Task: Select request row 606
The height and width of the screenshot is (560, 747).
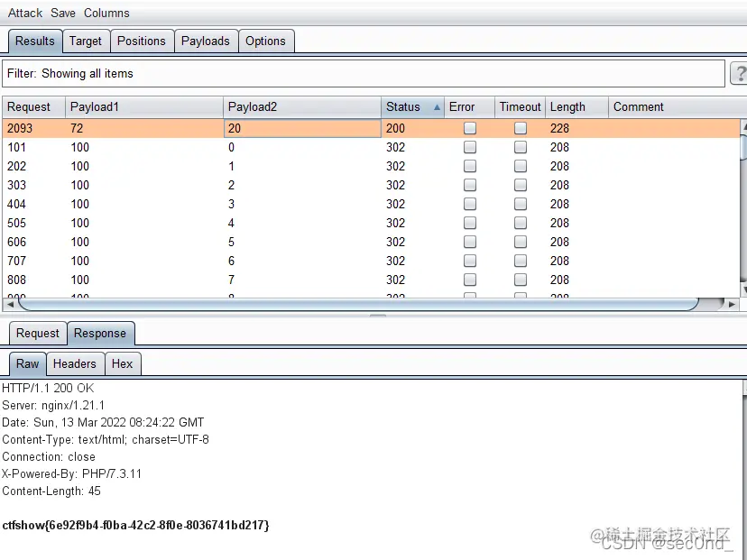Action: pos(371,242)
